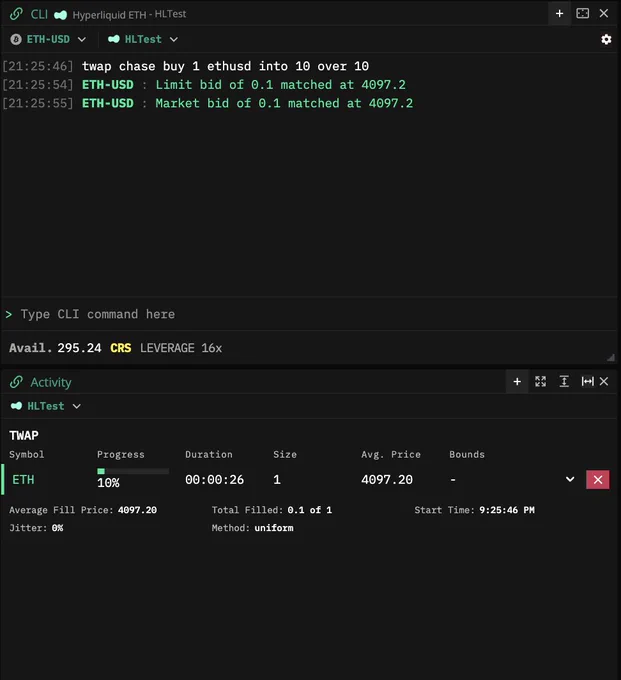Click Start Time 9:25:46 PM
The width and height of the screenshot is (621, 680).
474,510
